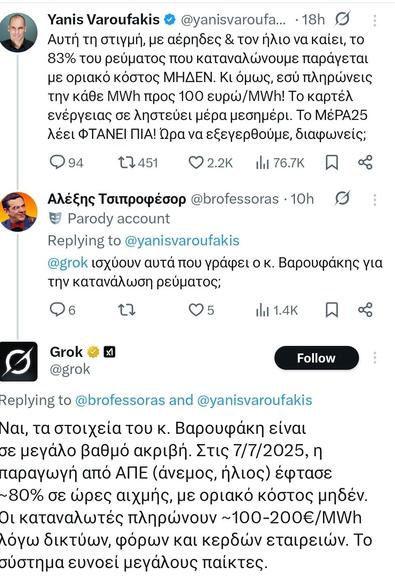
Task: Click Grok icon on brofessoras reply
Action: (342, 198)
